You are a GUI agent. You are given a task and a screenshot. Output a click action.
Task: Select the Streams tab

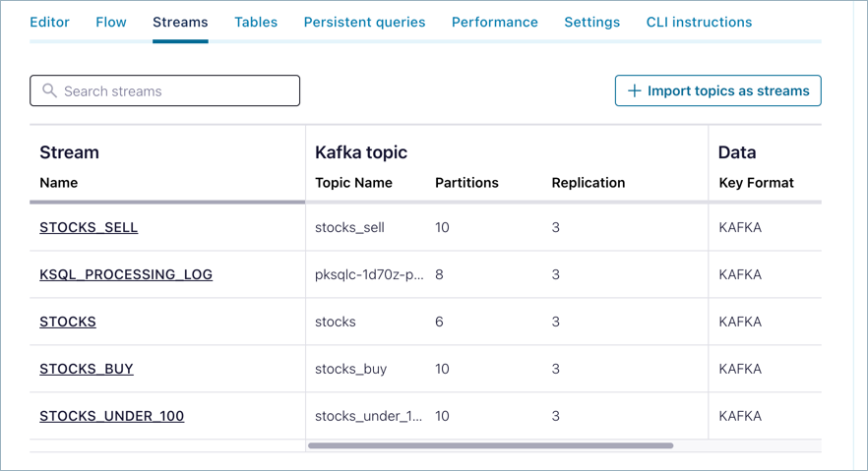coord(180,22)
